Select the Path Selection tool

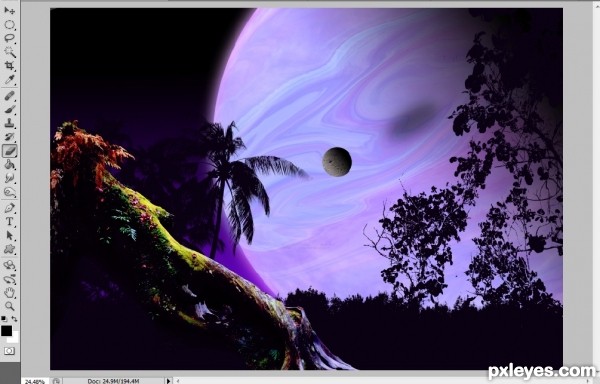pyautogui.click(x=10, y=236)
